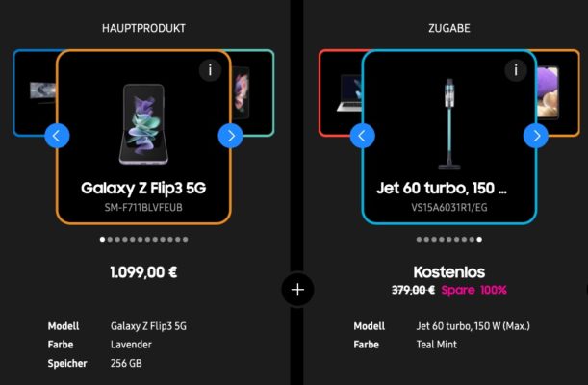Click the plus icon between the products
588x385 pixels.
tap(297, 290)
